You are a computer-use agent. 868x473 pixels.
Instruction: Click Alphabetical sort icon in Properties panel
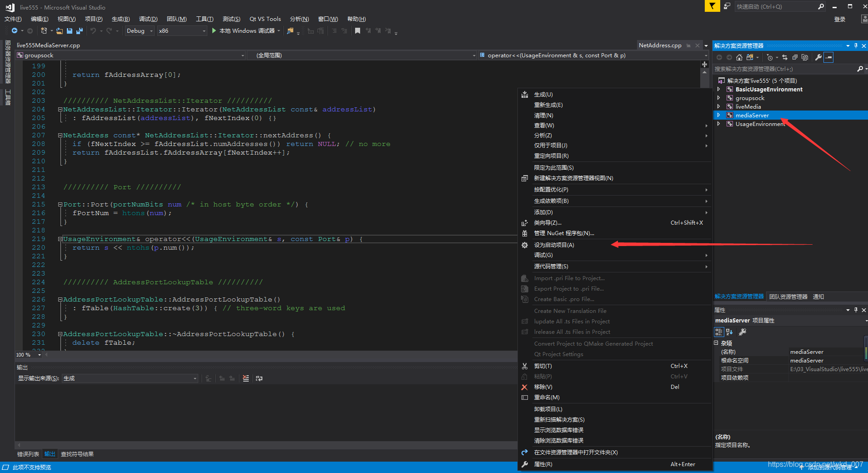click(729, 332)
